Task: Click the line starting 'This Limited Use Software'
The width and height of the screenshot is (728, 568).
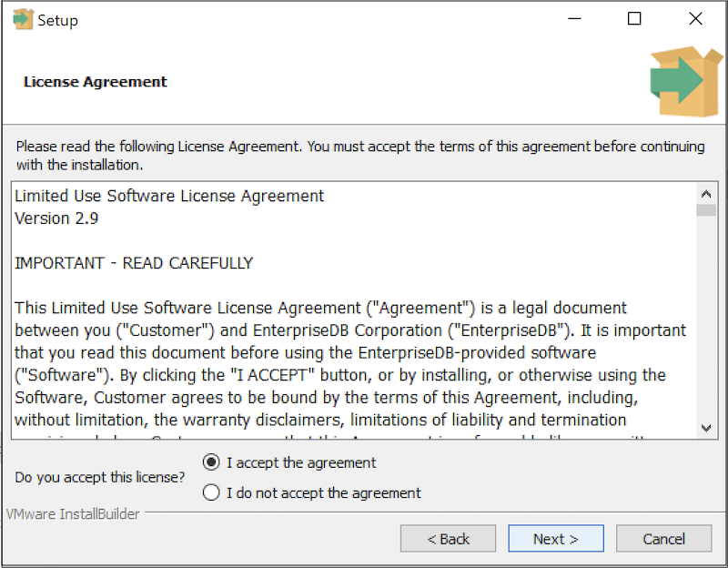Action: (x=320, y=309)
